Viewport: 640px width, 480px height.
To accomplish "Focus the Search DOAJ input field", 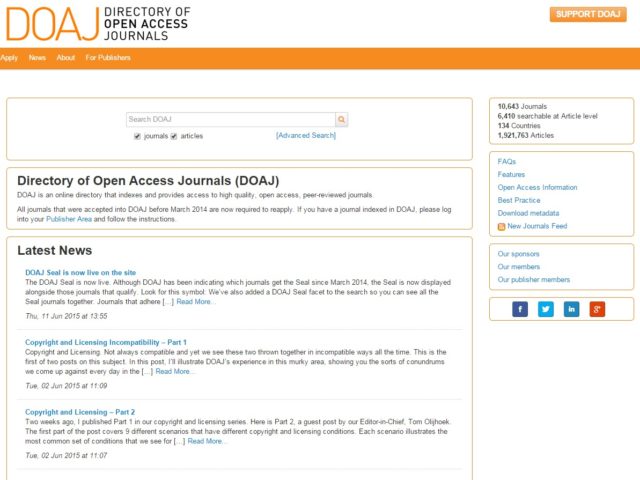I will (x=231, y=119).
